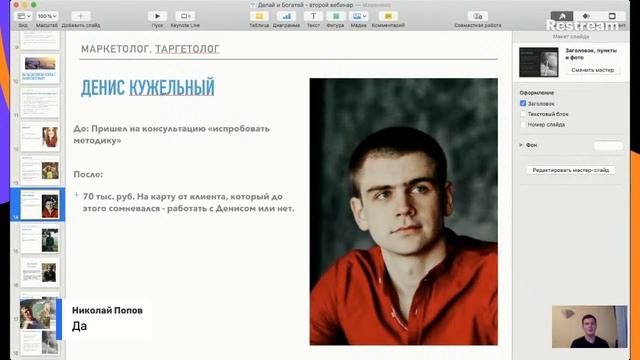Select slide 13 thumbnail in navigator
This screenshot has height=360, width=640.
click(x=40, y=171)
